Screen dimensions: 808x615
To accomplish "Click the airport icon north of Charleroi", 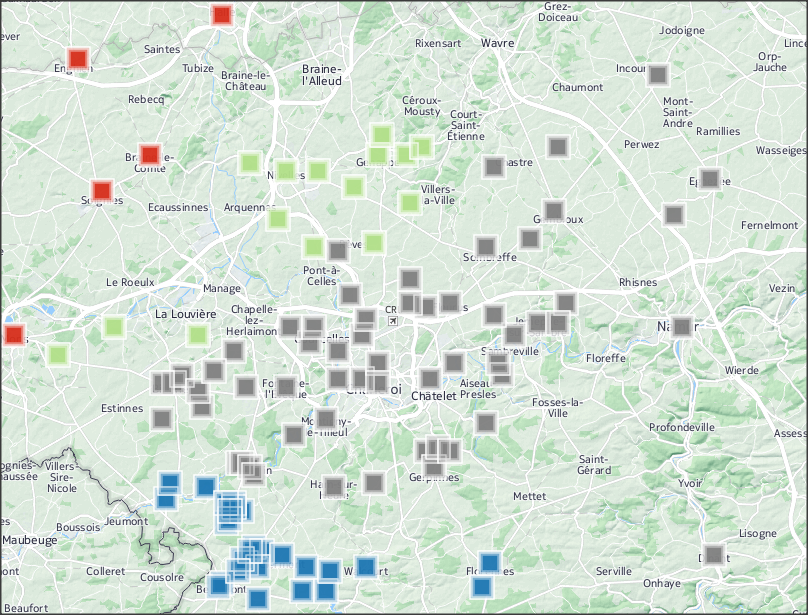I will pyautogui.click(x=394, y=321).
